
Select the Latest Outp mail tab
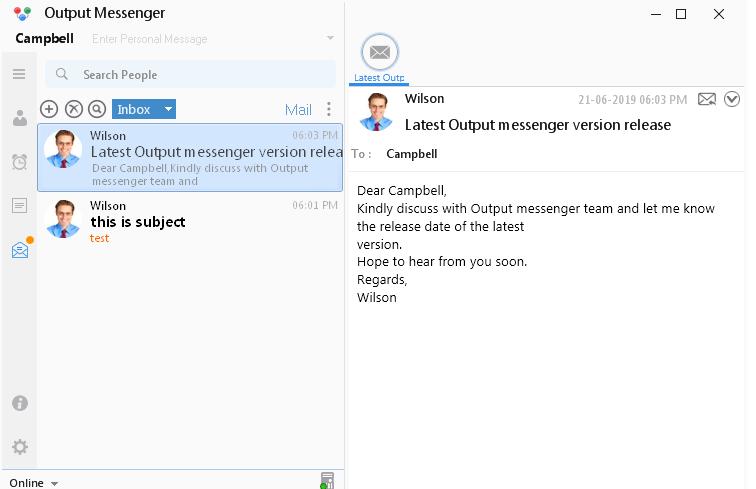click(379, 58)
